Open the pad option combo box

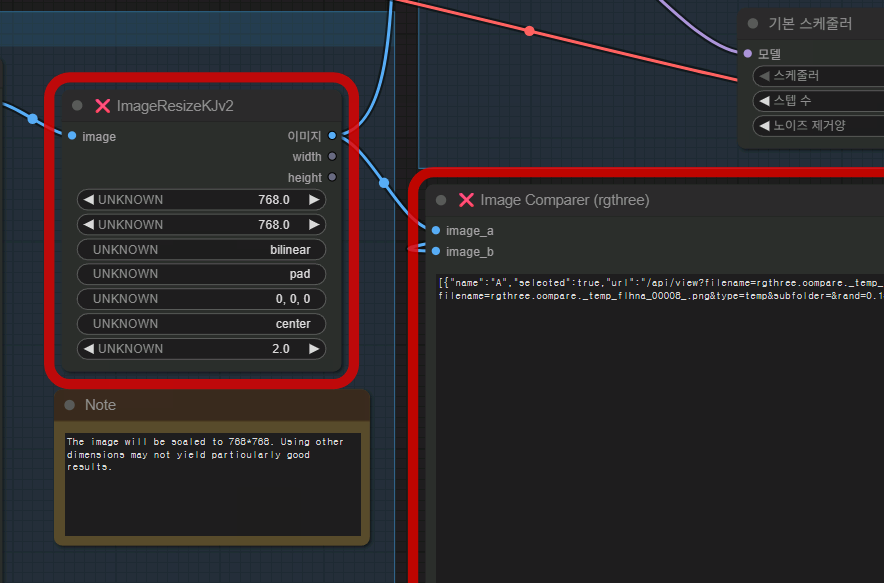tap(201, 274)
